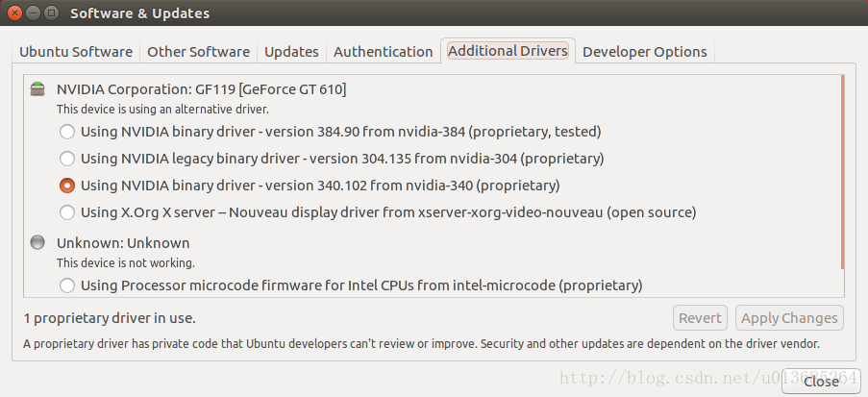Select NVIDIA binary driver version 340.102

click(x=67, y=185)
